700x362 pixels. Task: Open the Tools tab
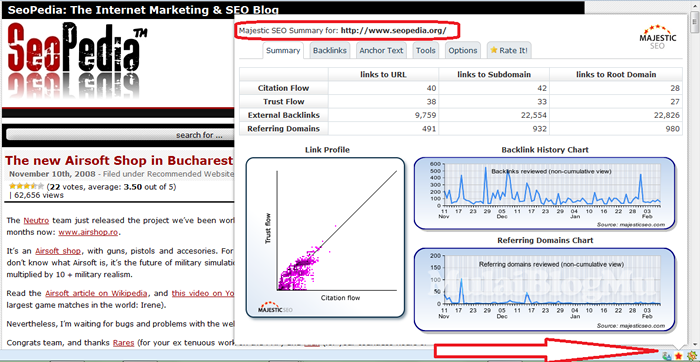(425, 50)
